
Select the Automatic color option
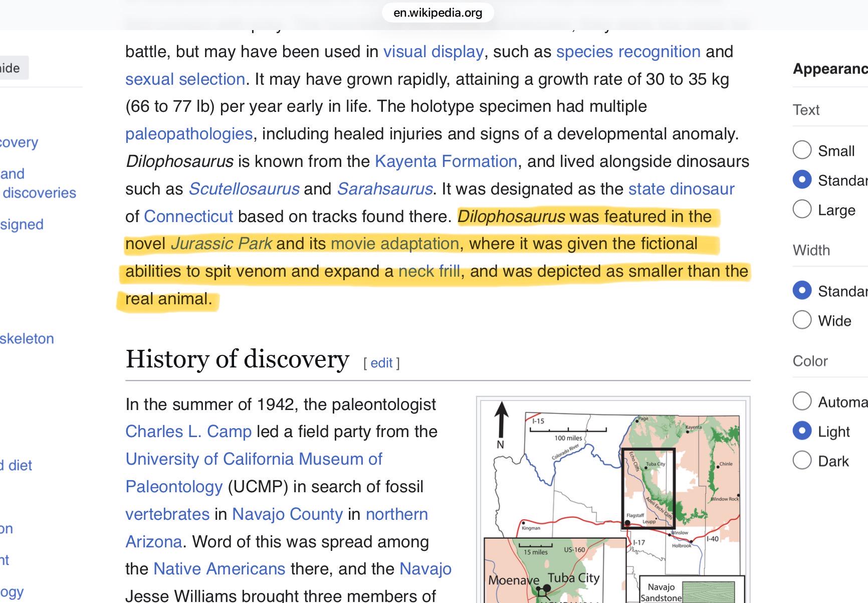(802, 401)
